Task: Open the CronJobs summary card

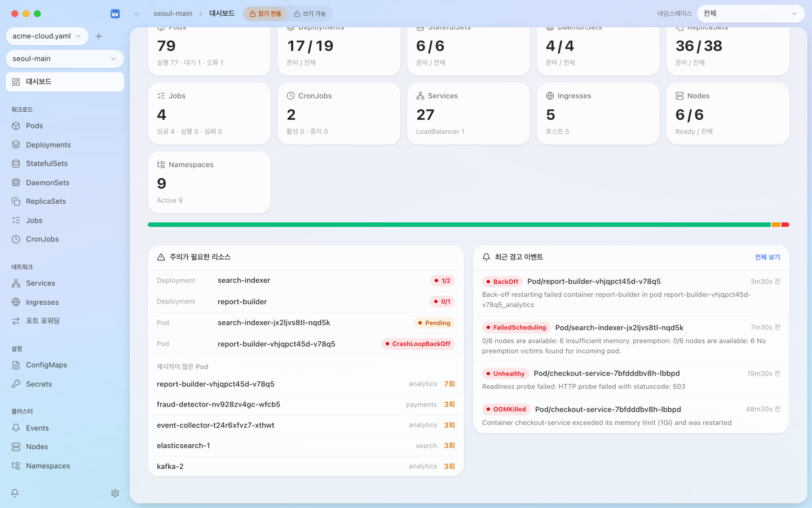Action: click(339, 113)
